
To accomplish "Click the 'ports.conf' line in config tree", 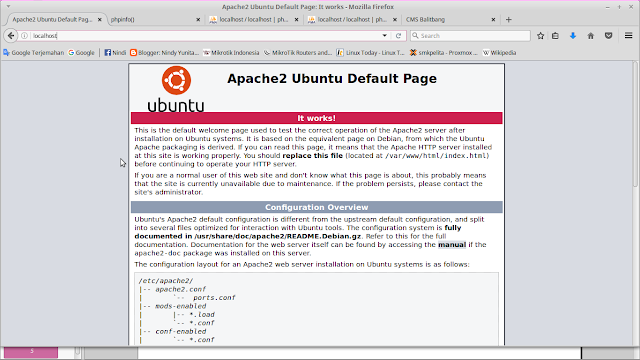I will click(214, 298).
